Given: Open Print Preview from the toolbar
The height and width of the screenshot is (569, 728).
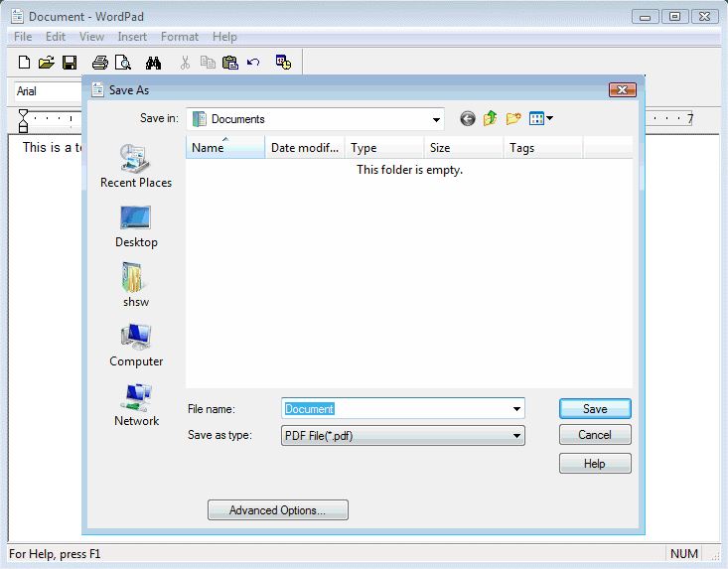Looking at the screenshot, I should pyautogui.click(x=123, y=63).
